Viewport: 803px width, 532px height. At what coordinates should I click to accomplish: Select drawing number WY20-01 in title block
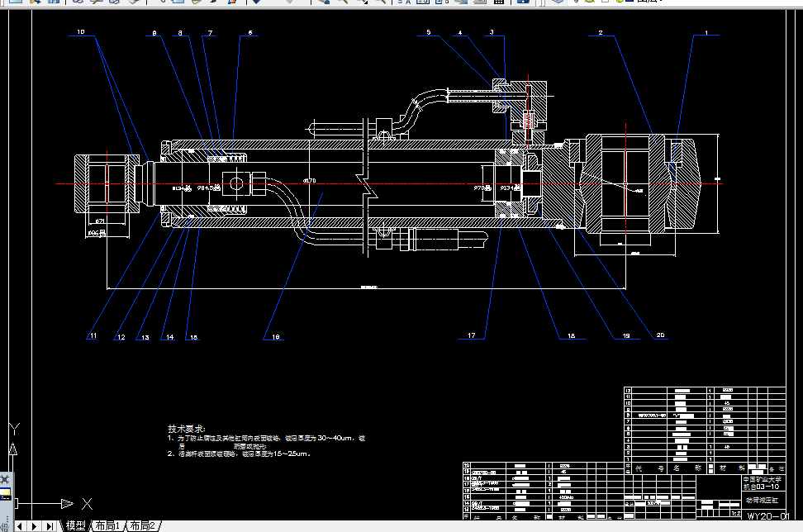click(x=768, y=516)
